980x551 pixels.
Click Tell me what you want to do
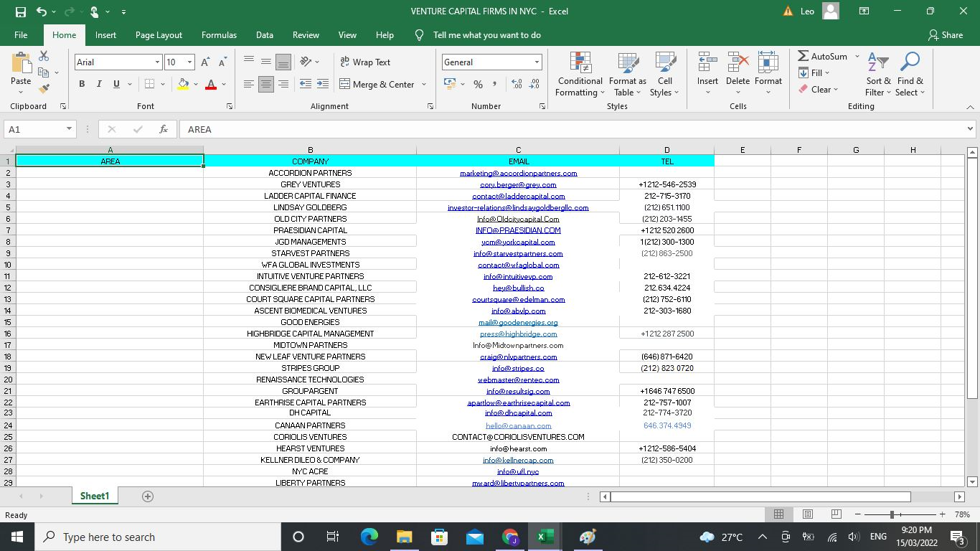[487, 35]
